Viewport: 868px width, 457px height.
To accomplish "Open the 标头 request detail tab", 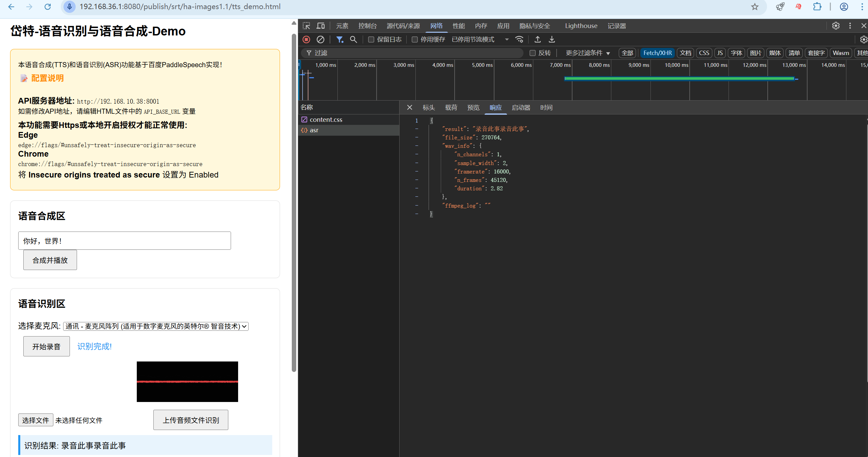I will pos(428,107).
